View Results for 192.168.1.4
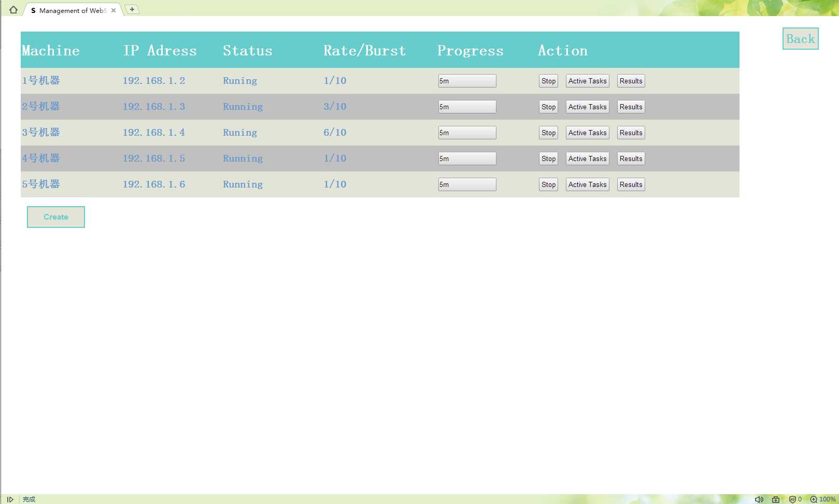This screenshot has height=504, width=839. click(631, 133)
